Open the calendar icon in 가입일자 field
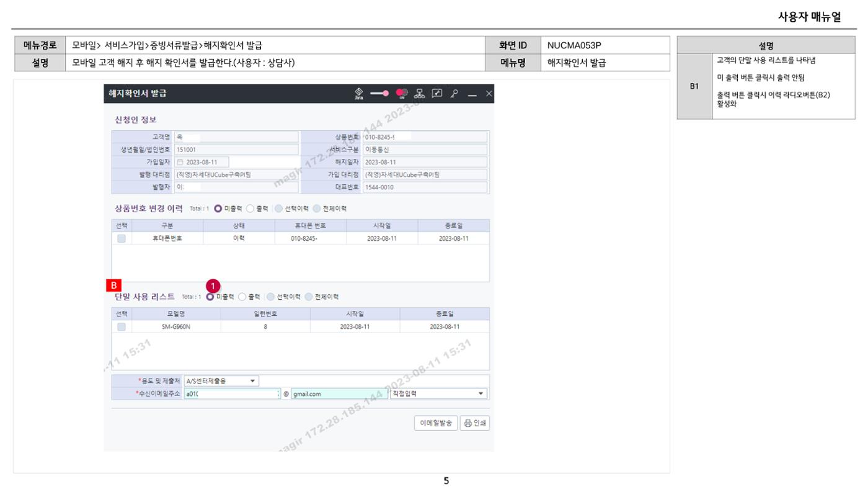Viewport: 868px width, 489px height. click(180, 162)
